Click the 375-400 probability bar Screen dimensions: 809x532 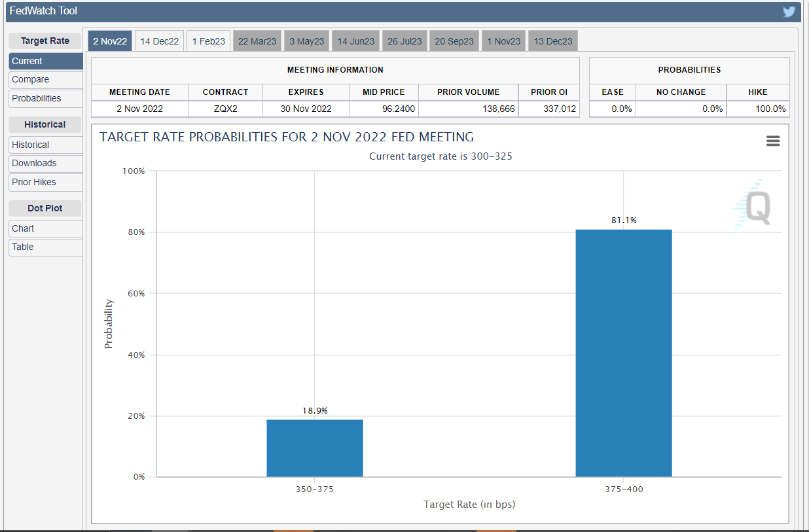624,353
